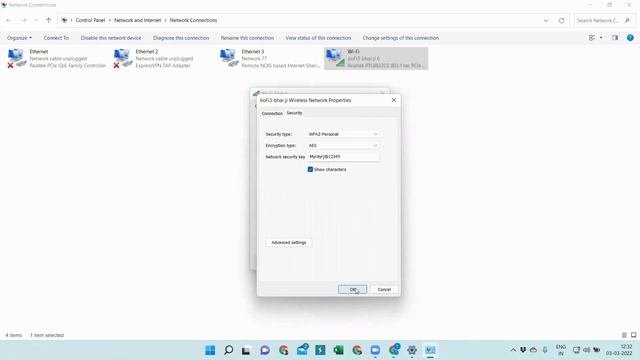Toggle the preview pane icon

615,38
